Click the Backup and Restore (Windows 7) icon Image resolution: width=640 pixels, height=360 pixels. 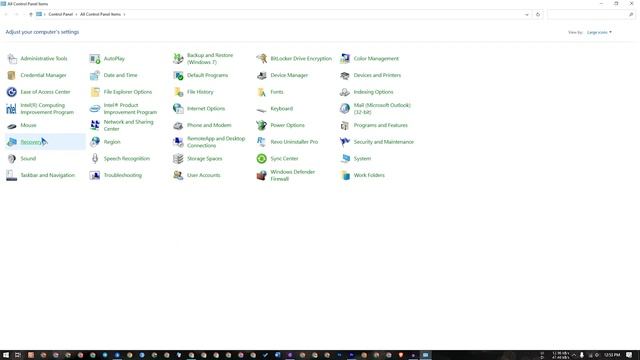pyautogui.click(x=178, y=59)
